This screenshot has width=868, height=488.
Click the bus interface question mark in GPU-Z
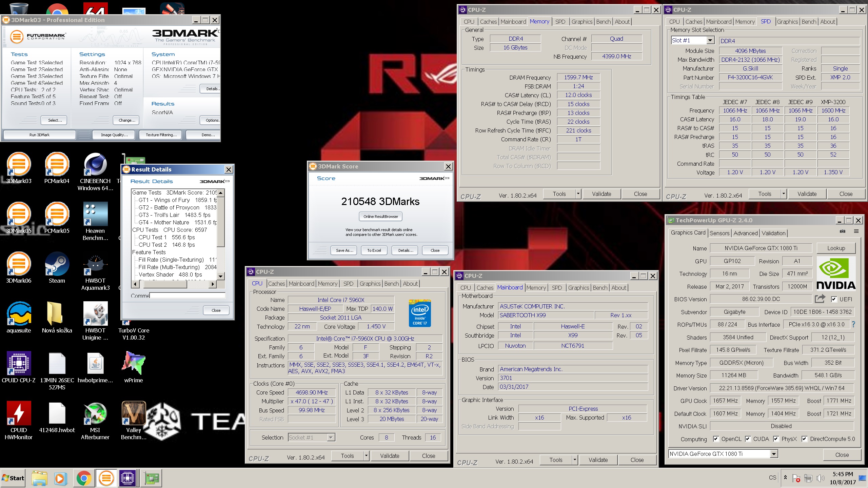(853, 324)
